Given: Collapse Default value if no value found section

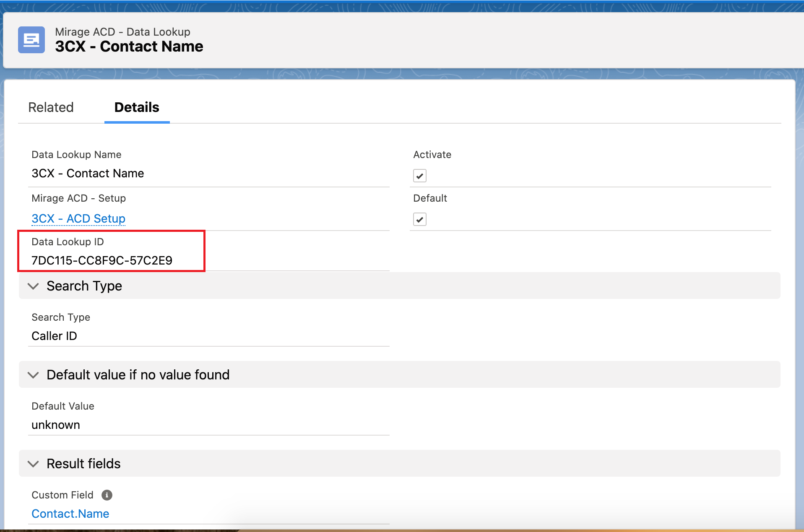Looking at the screenshot, I should [x=33, y=375].
